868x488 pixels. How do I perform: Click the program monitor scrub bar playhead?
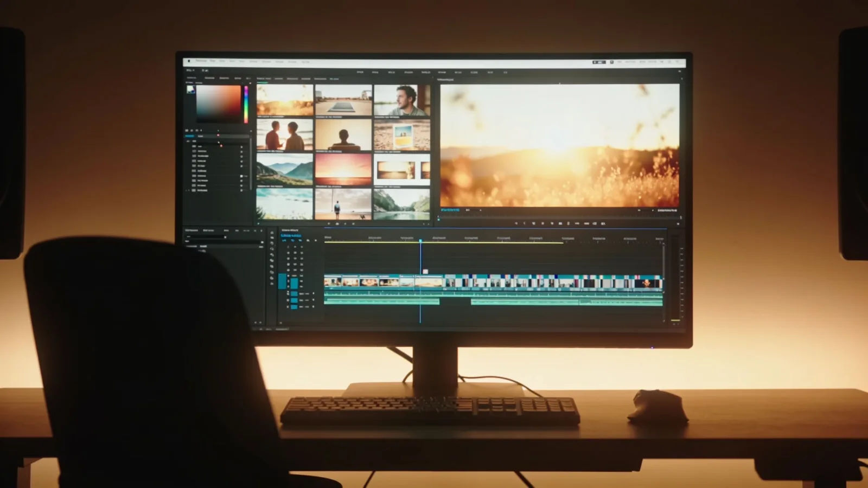[438, 219]
